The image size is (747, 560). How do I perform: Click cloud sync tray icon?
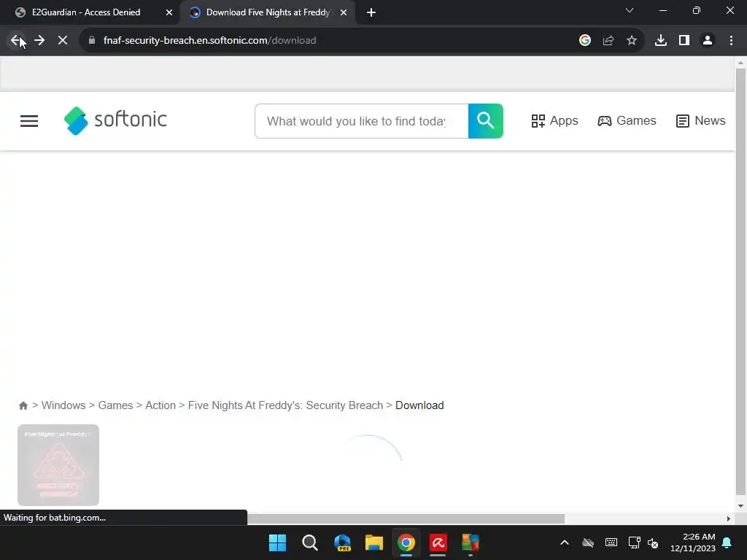(588, 542)
